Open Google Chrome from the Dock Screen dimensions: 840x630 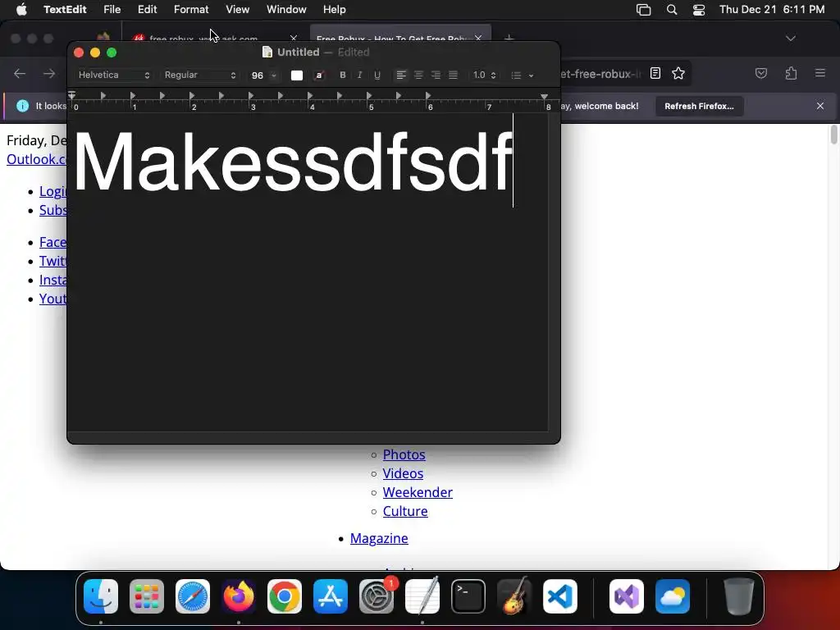tap(285, 596)
